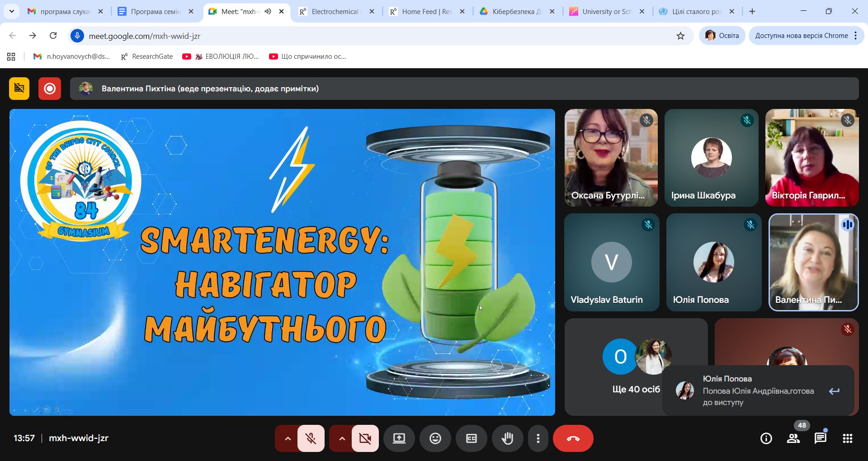868x461 pixels.
Task: Click the red leave call button
Action: [x=573, y=438]
